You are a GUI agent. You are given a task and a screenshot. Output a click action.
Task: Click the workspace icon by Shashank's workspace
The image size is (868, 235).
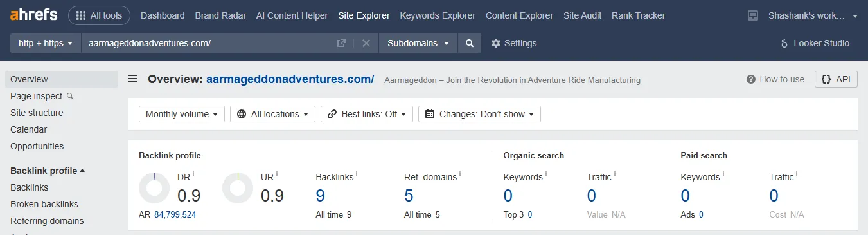coord(753,15)
